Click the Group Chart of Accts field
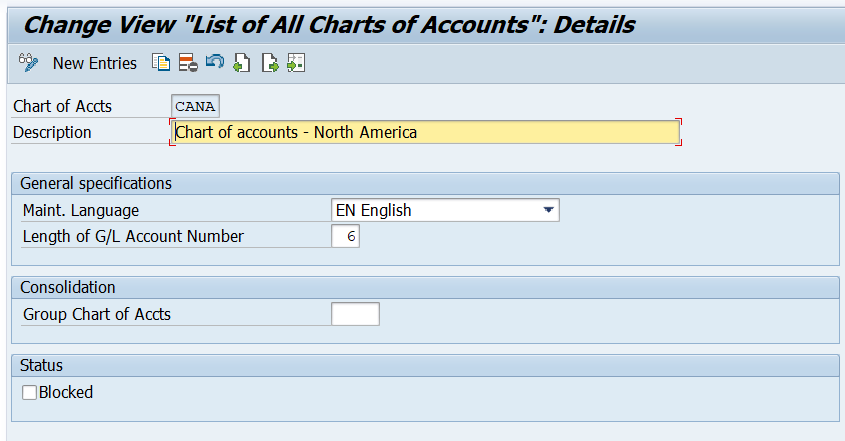845x441 pixels. tap(355, 314)
